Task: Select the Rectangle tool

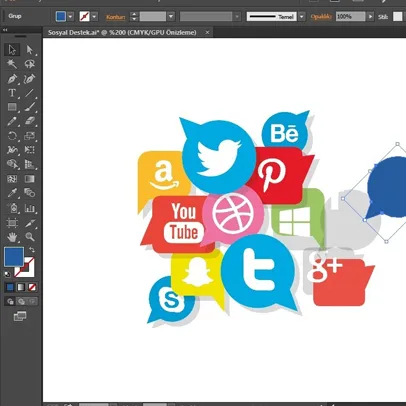Action: tap(12, 107)
